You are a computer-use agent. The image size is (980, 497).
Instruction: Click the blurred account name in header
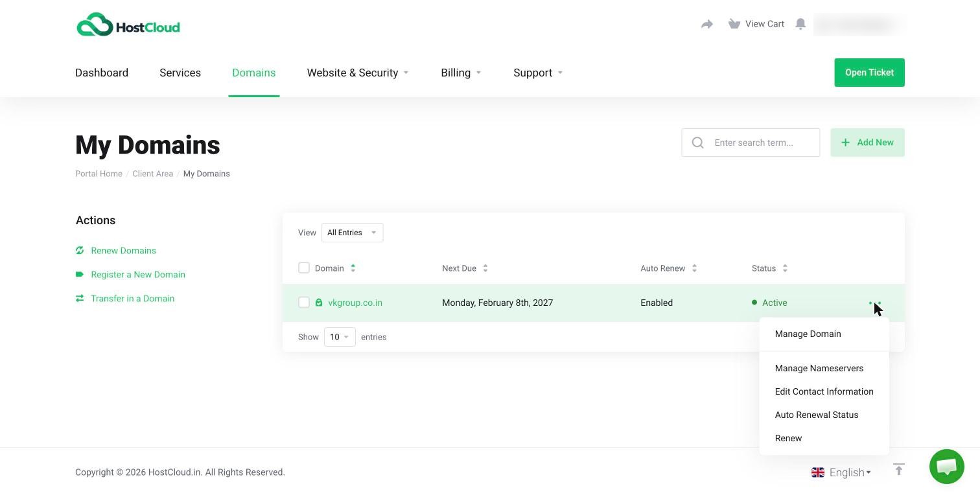[x=859, y=25]
